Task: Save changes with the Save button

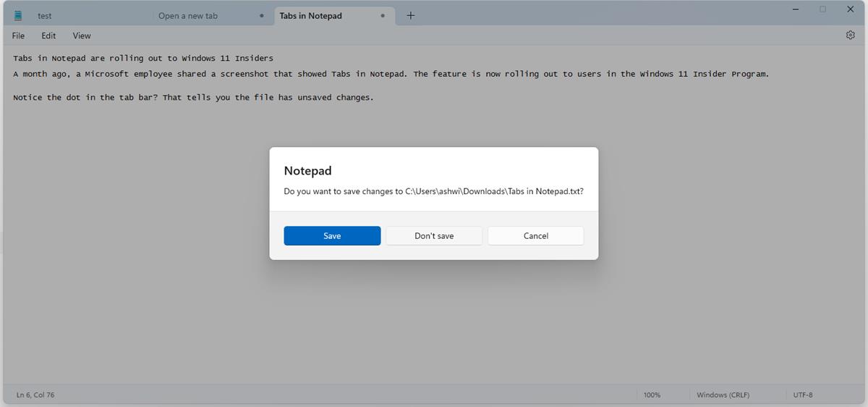Action: pyautogui.click(x=332, y=235)
